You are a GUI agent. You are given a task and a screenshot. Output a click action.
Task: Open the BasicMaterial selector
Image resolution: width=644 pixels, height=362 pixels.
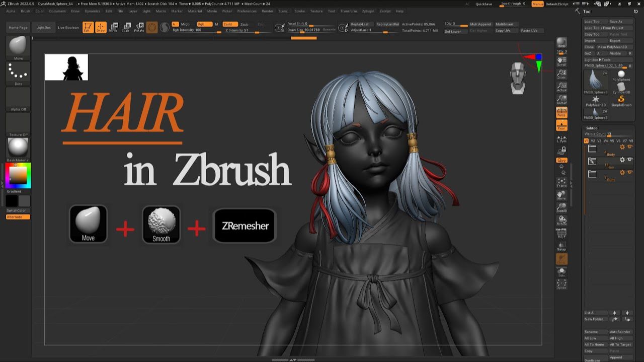[x=18, y=149]
